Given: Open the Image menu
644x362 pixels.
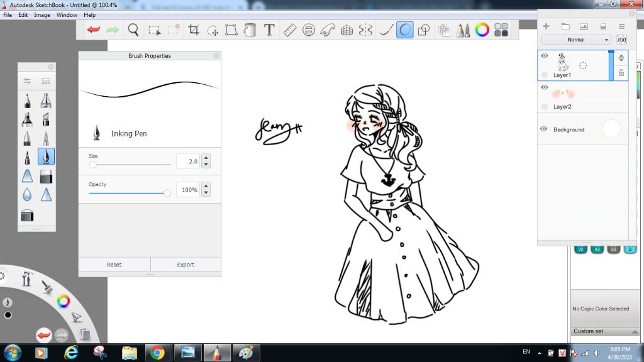Looking at the screenshot, I should (x=42, y=15).
